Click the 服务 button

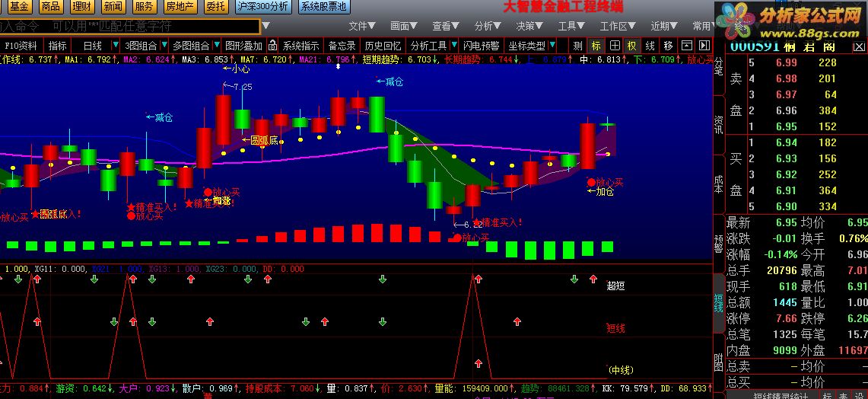(144, 7)
